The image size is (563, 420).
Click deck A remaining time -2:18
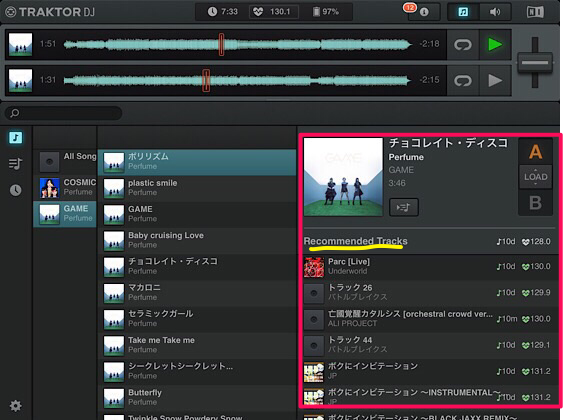pos(429,44)
